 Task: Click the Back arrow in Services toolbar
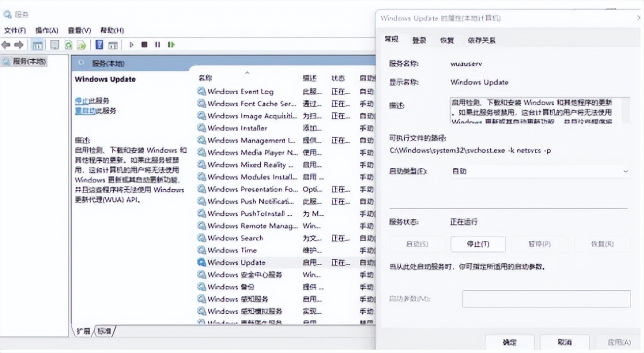[x=6, y=45]
